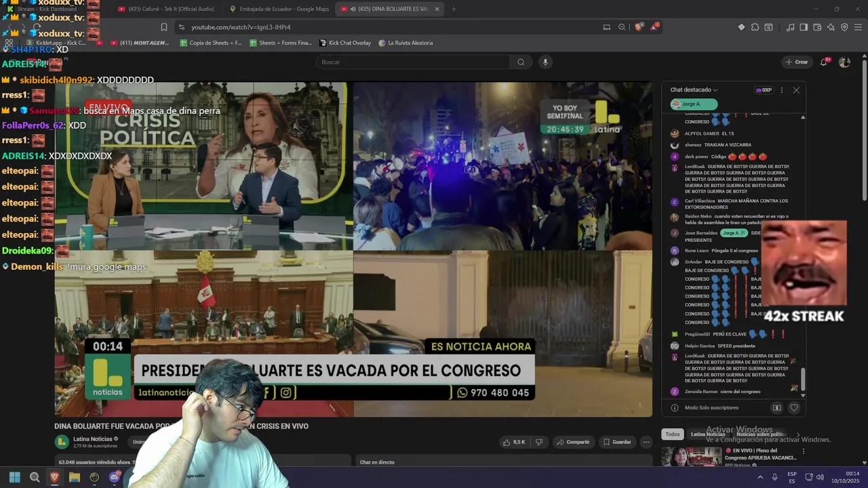The width and height of the screenshot is (868, 488).
Task: Open the Brave playlist music note icon
Action: 790,27
